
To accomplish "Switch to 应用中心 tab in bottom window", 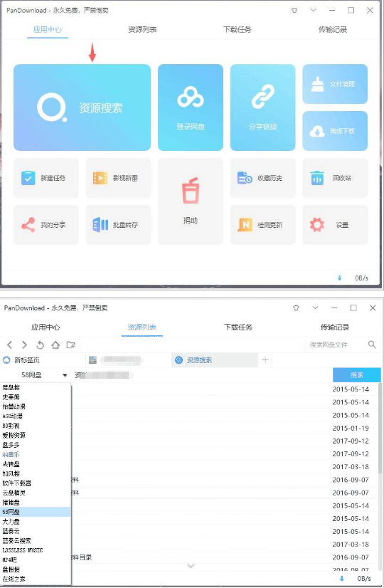I will coord(46,327).
